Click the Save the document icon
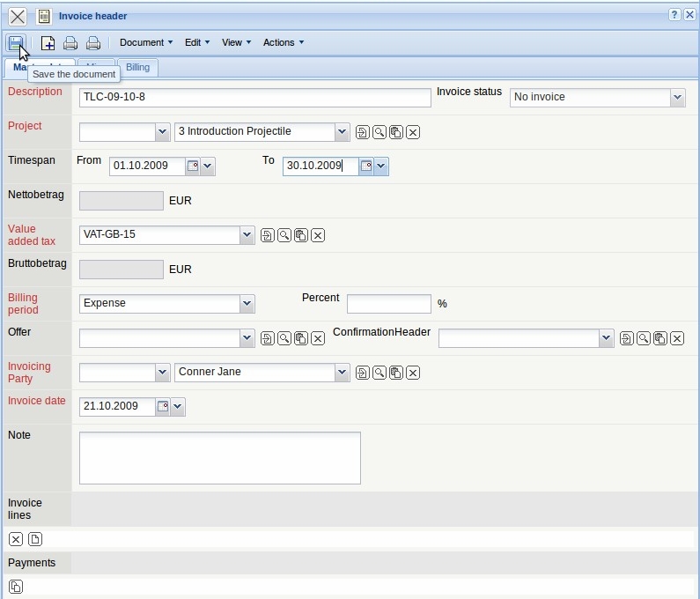Image resolution: width=700 pixels, height=599 pixels. click(16, 42)
